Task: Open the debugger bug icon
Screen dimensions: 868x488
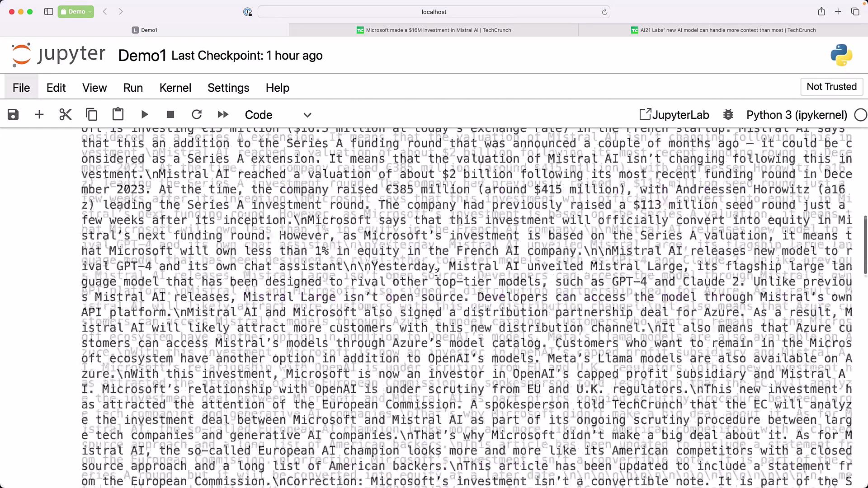Action: tap(728, 115)
